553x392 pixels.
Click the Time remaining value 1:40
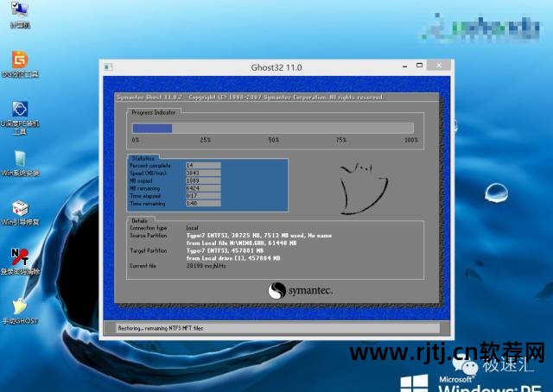[x=203, y=204]
